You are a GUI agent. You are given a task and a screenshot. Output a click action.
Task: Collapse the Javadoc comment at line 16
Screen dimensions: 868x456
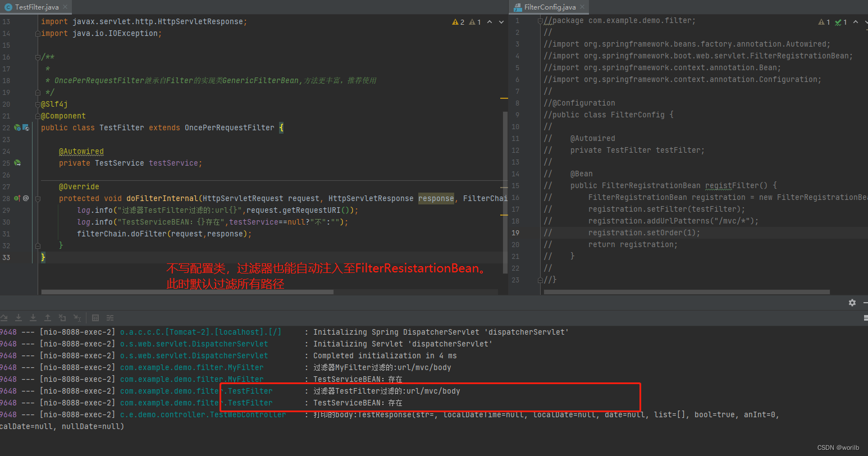[38, 57]
